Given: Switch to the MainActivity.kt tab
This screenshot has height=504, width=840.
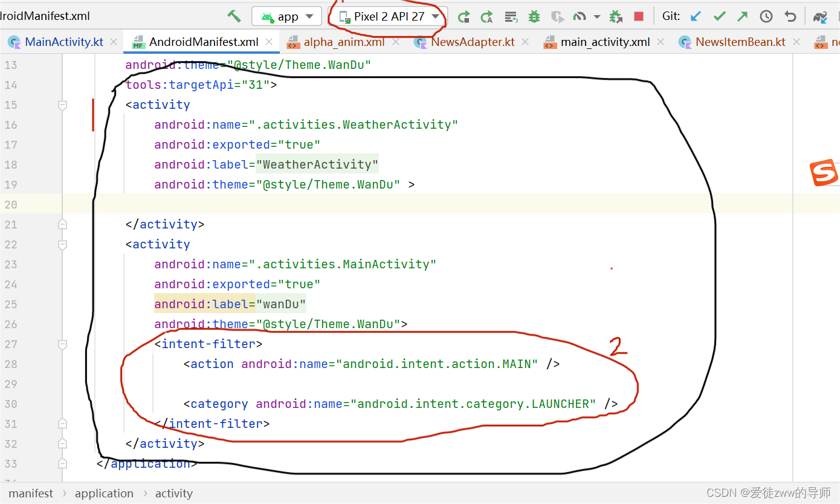Looking at the screenshot, I should tap(64, 42).
